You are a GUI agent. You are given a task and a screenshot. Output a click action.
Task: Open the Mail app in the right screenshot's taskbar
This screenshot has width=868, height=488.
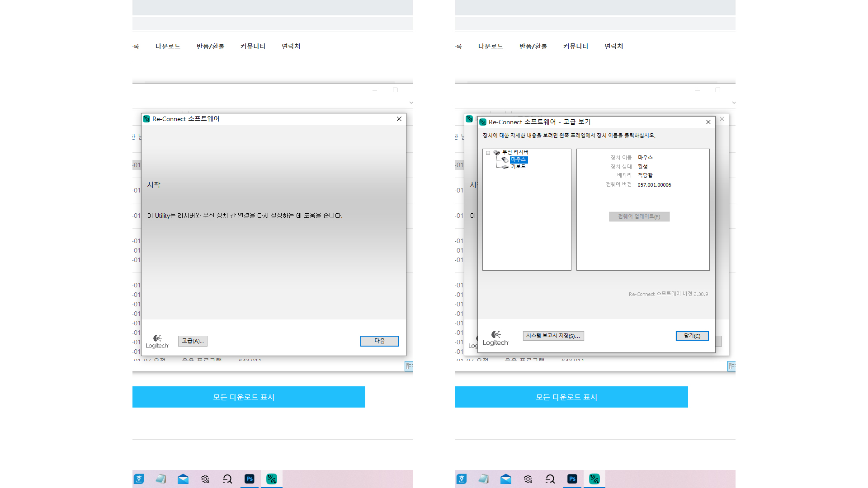tap(506, 479)
